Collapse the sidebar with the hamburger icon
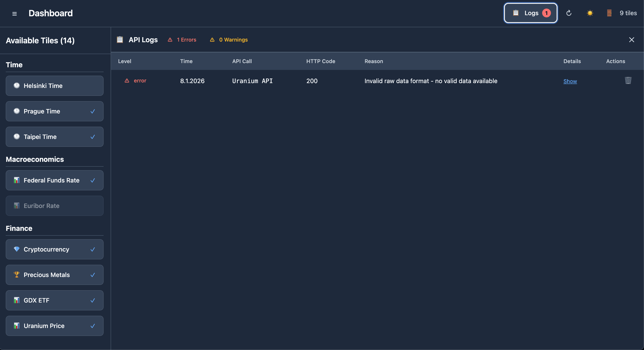 click(14, 13)
